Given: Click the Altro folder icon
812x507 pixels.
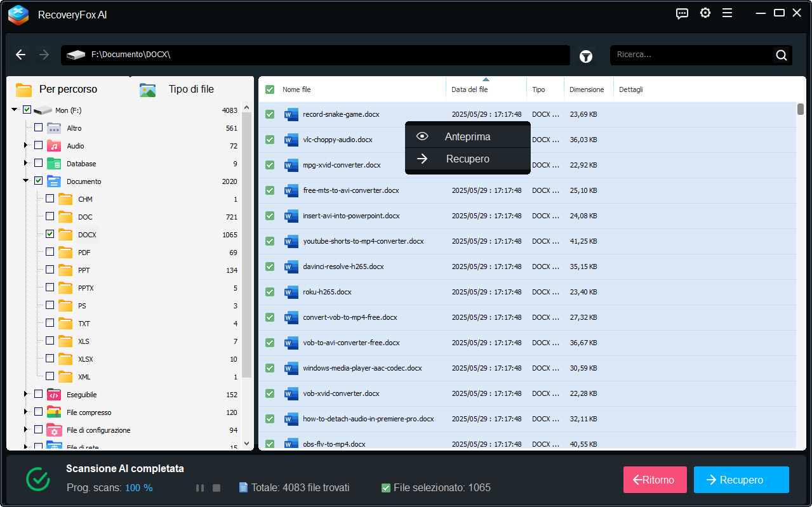Looking at the screenshot, I should (54, 128).
